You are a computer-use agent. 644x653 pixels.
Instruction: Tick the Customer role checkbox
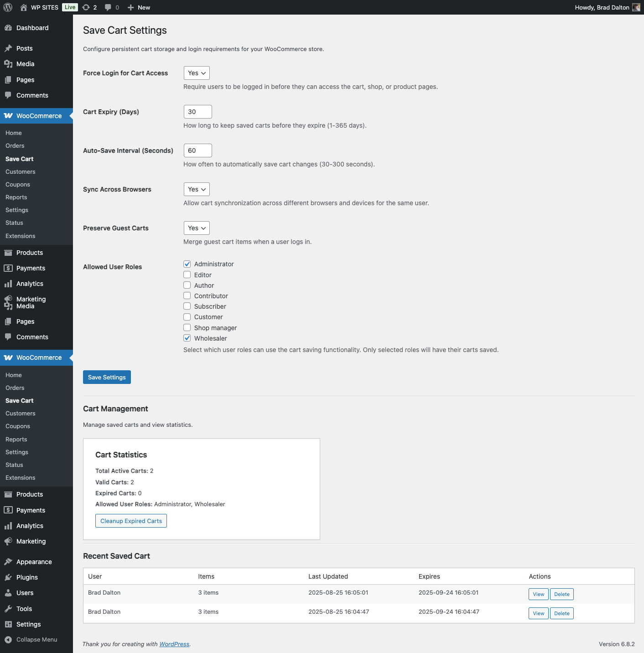187,317
